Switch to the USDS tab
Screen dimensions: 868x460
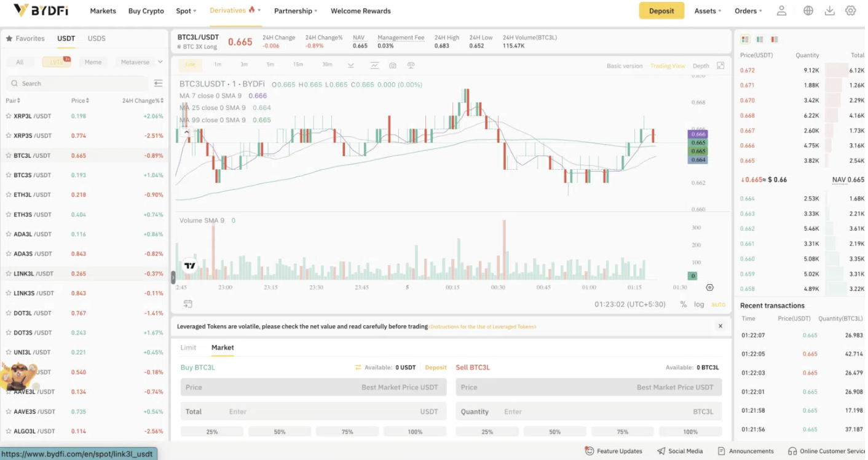coord(97,38)
